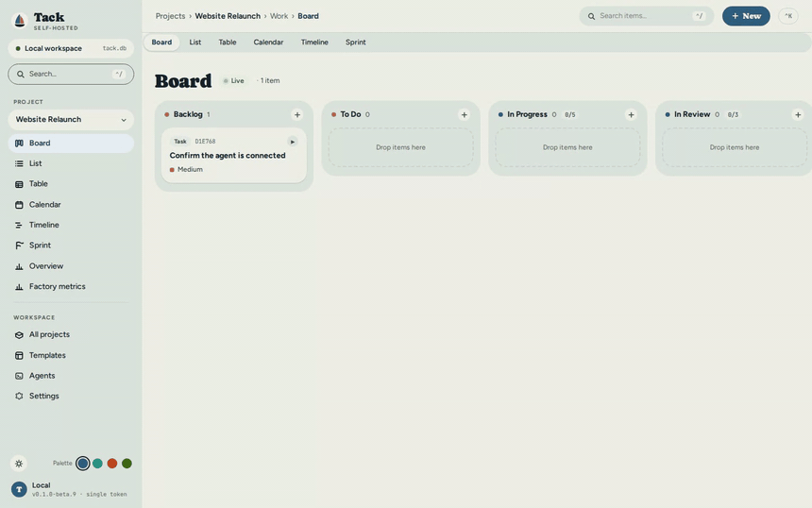The width and height of the screenshot is (812, 508).
Task: Click Local workspace selector
Action: (71, 48)
